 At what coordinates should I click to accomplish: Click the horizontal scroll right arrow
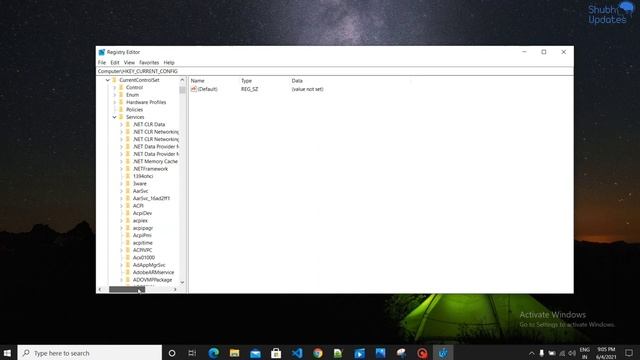[175, 289]
